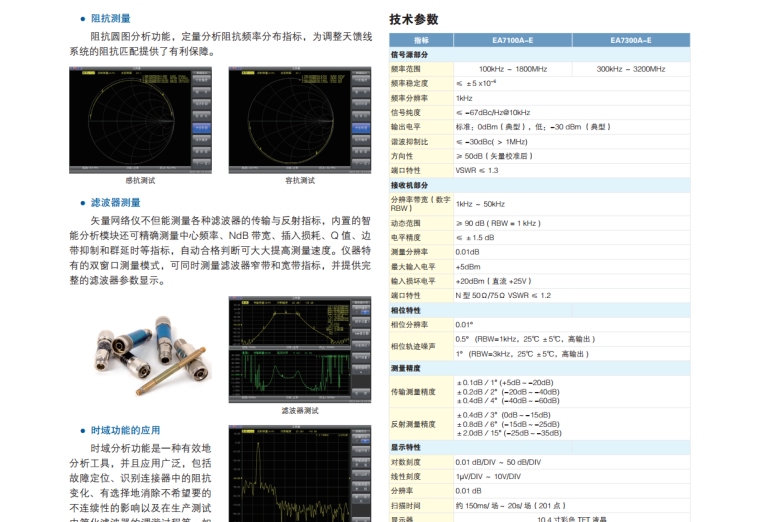Select the 300kHz ~ 3200MHz frequency cell

pos(630,69)
